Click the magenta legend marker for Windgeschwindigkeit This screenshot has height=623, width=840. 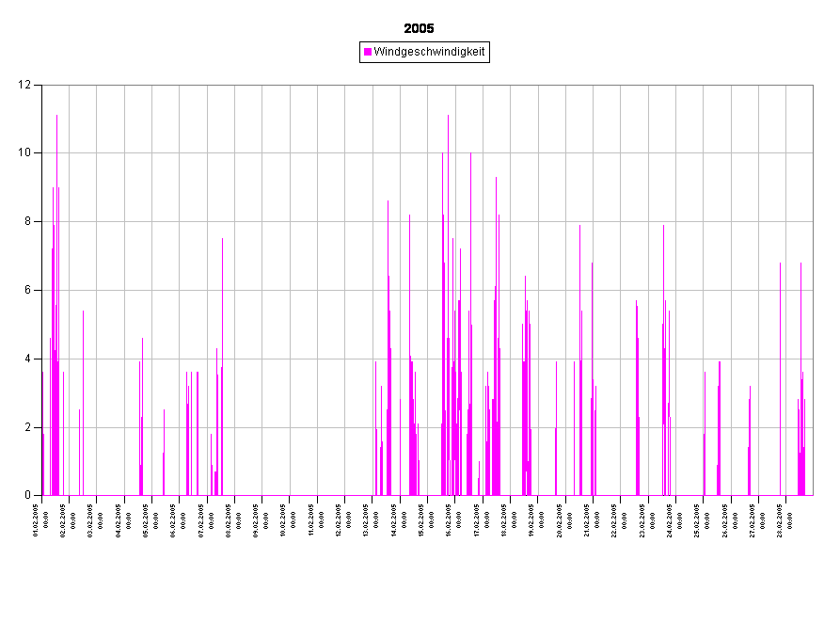click(x=368, y=53)
